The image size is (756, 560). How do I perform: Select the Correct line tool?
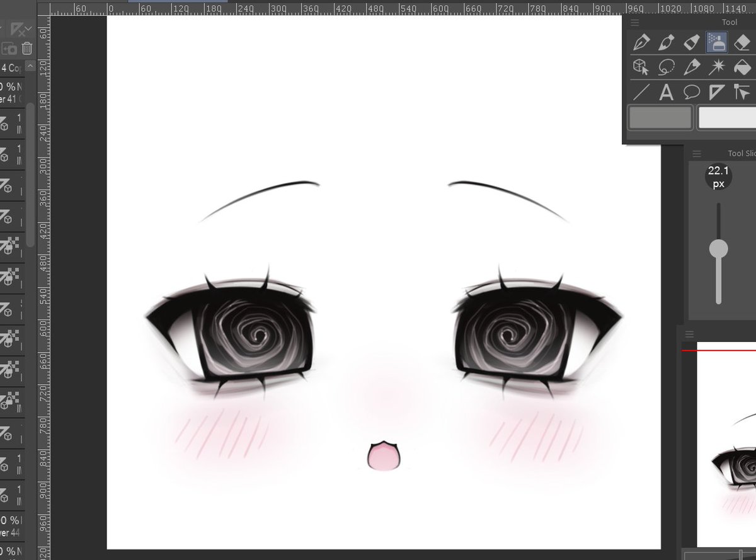pyautogui.click(x=742, y=92)
